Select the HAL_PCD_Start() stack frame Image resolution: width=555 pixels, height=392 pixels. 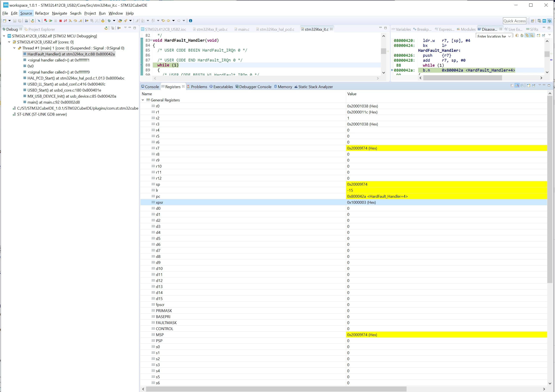[x=74, y=78]
